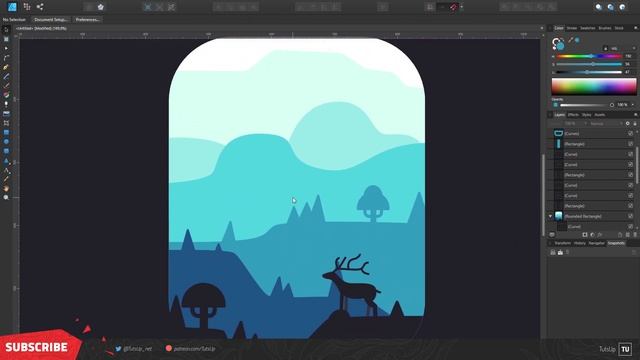Open the Transform tab
Screen dimensions: 640x360
pos(562,243)
